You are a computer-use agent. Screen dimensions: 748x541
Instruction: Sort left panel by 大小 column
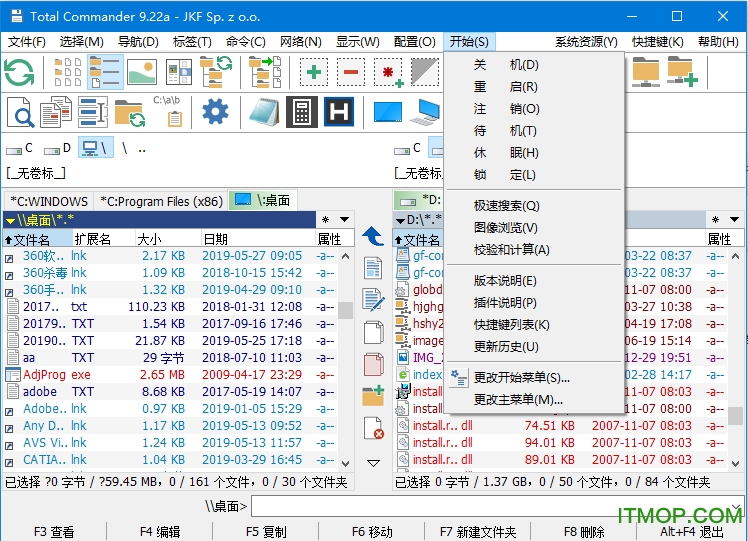168,239
